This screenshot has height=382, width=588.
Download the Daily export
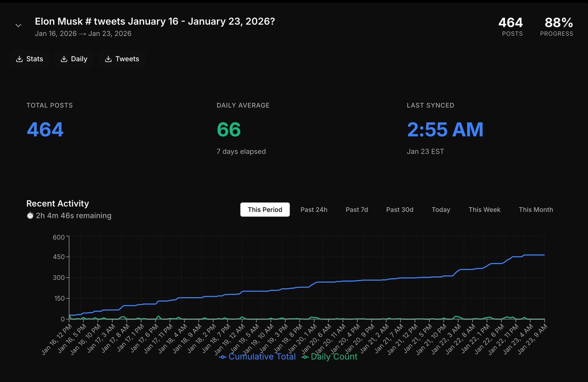tap(74, 59)
